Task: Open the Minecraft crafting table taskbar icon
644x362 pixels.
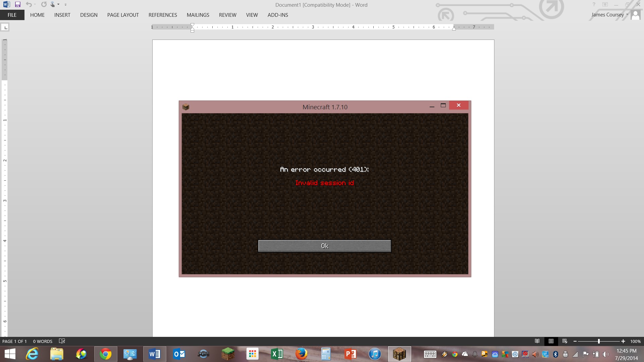Action: coord(399,354)
